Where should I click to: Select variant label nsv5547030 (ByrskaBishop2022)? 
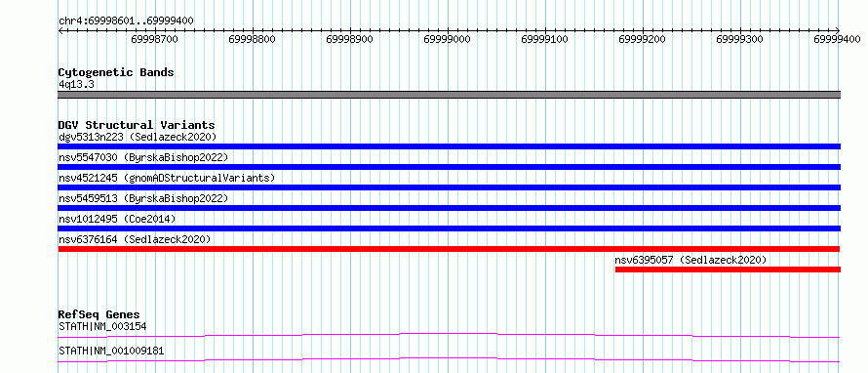click(142, 157)
